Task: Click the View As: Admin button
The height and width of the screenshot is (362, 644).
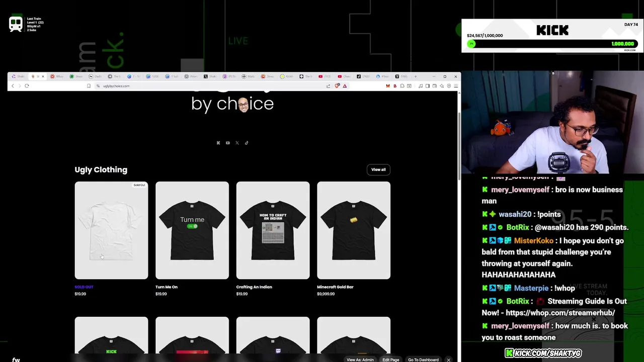Action: [x=360, y=360]
